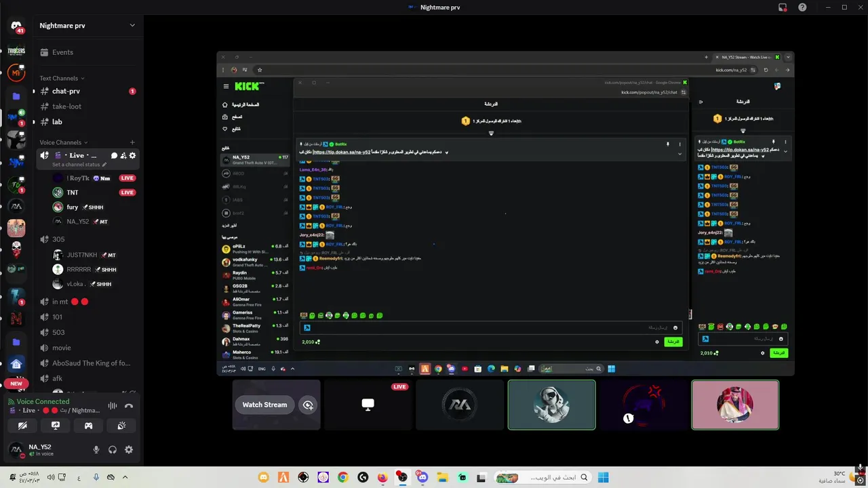868x488 pixels.
Task: Open Windows Start button on taskbar
Action: (x=603, y=477)
